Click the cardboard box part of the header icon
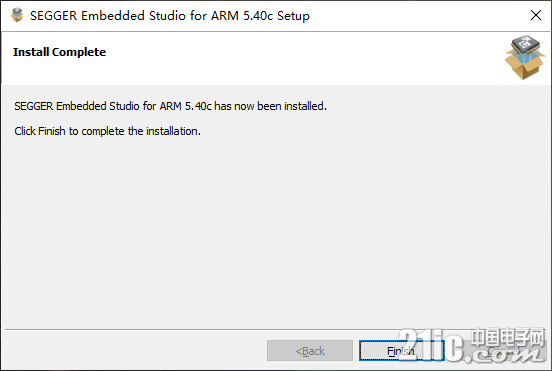This screenshot has width=552, height=371. [x=525, y=67]
